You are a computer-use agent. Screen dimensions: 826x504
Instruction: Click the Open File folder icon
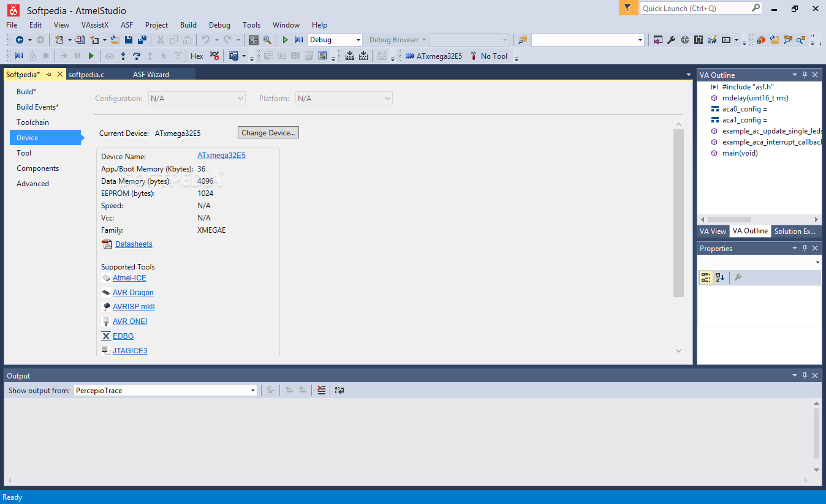(116, 40)
